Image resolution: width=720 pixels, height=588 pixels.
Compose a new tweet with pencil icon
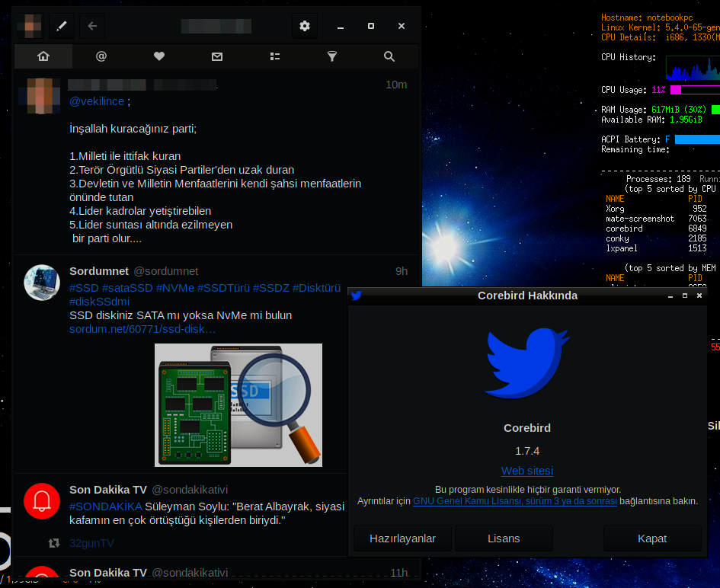point(62,26)
